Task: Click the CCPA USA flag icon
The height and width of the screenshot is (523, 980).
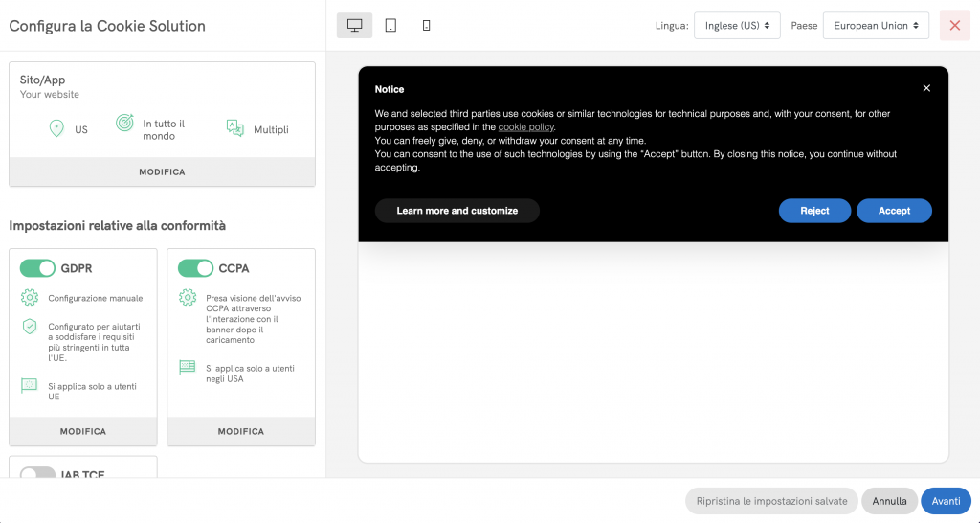Action: (x=187, y=367)
